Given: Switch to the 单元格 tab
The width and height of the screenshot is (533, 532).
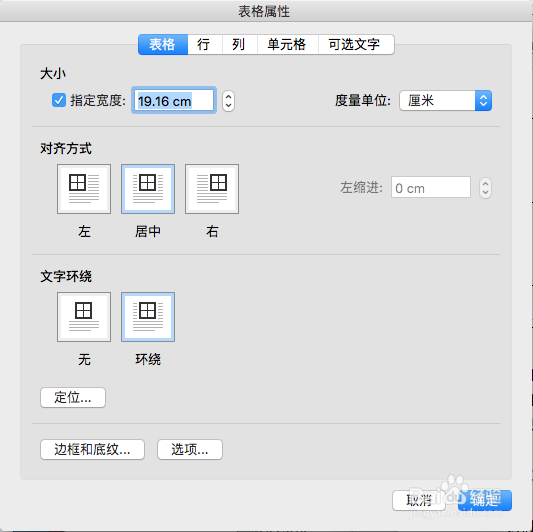Looking at the screenshot, I should pos(288,45).
